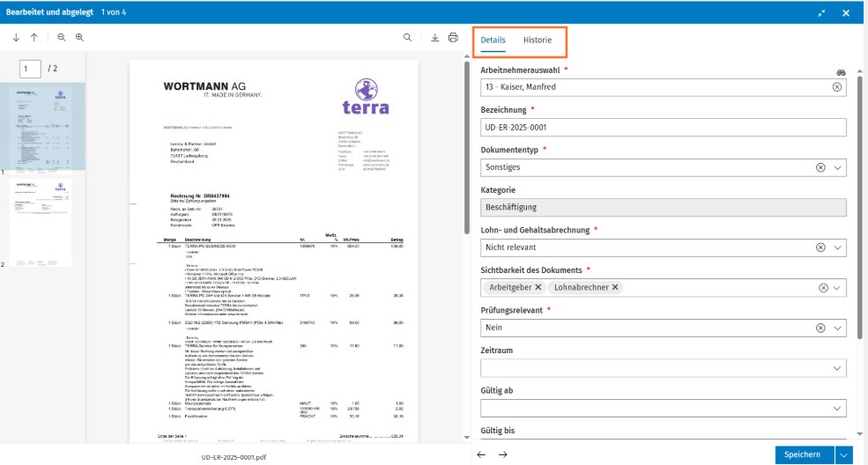Expand the Prüfungsrelevant dropdown
Image resolution: width=868 pixels, height=465 pixels.
[x=837, y=328]
